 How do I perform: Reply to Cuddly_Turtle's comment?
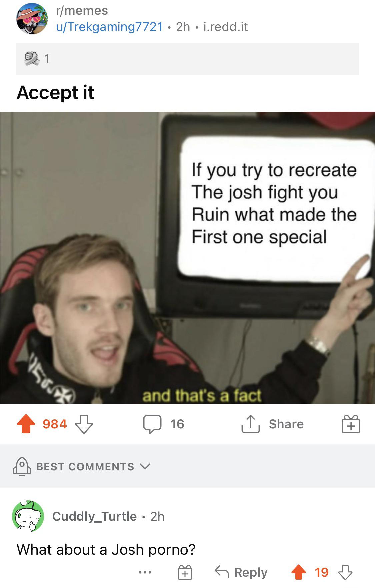tap(241, 572)
